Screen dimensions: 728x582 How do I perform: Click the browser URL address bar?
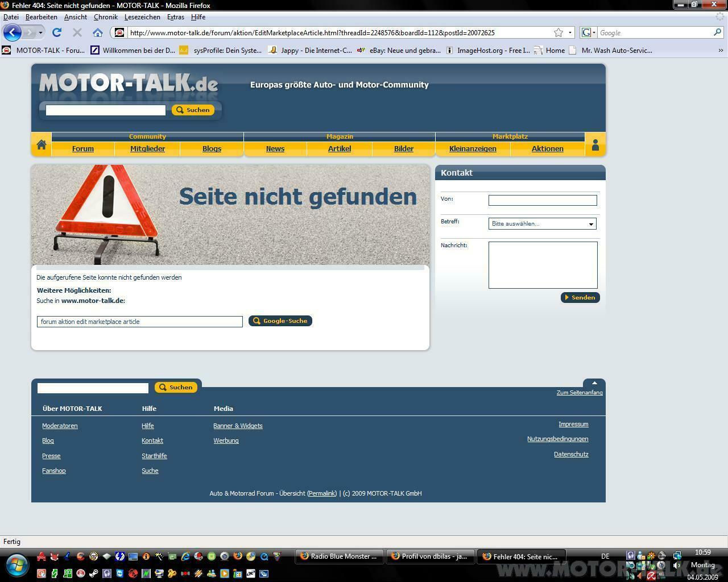coord(338,32)
